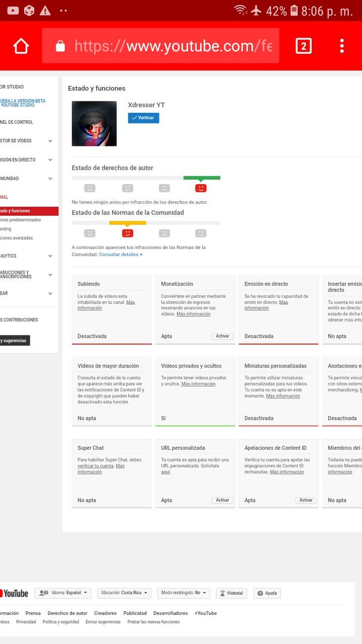The height and width of the screenshot is (644, 362).
Task: Click Activar in the Monetización card
Action: tap(223, 336)
